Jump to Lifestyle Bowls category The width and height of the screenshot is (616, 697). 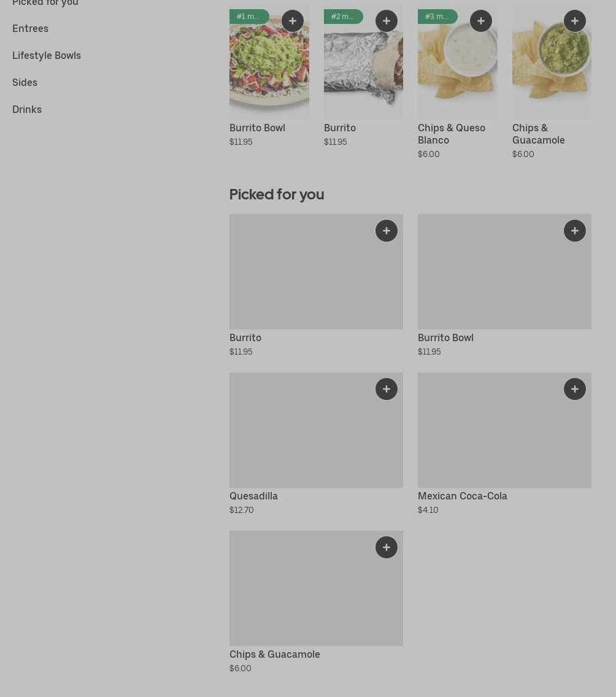click(x=47, y=55)
